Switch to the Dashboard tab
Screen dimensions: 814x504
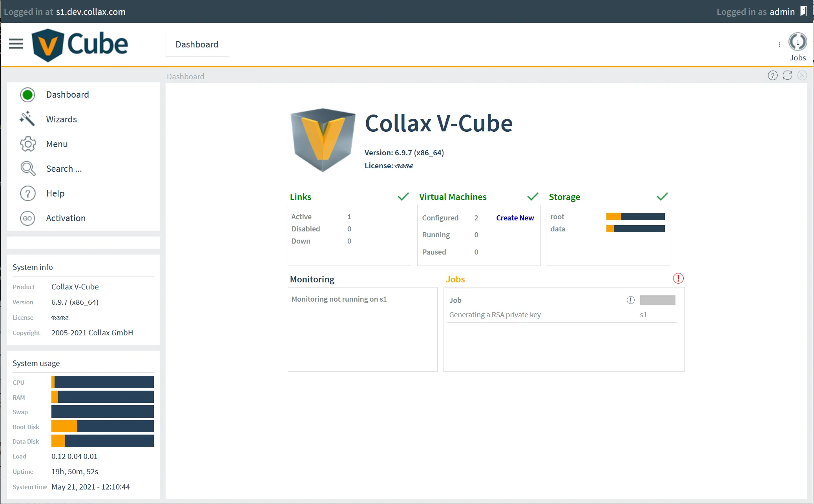(x=197, y=44)
